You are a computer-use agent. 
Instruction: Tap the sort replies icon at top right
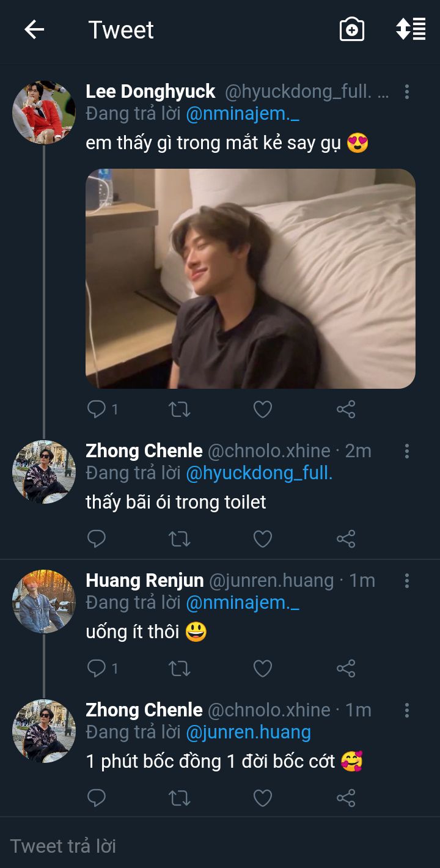[x=411, y=29]
